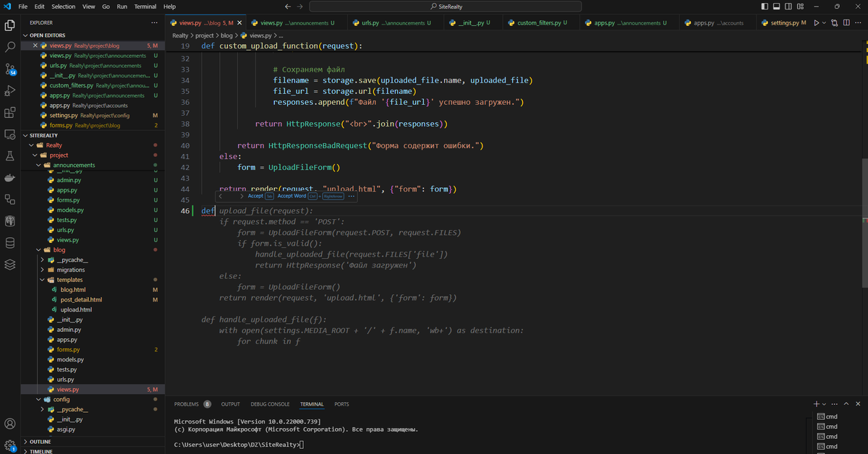Switch to the settings.py editor tab
868x454 pixels.
pos(783,23)
